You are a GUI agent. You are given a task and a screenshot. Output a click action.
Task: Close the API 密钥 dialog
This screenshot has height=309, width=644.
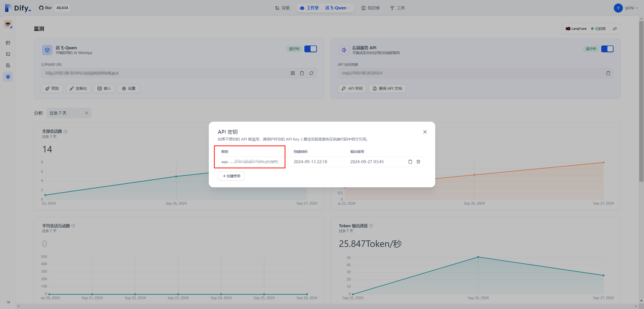(425, 132)
